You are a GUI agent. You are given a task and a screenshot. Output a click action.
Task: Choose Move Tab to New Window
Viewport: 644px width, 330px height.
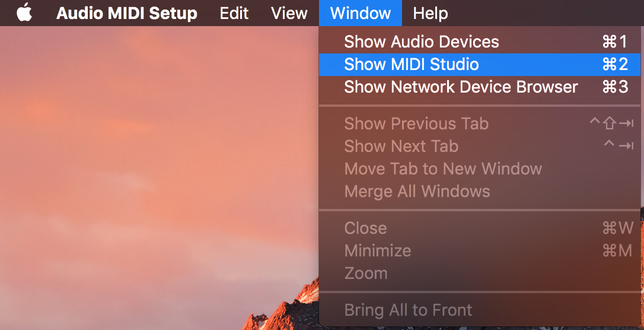(x=442, y=169)
